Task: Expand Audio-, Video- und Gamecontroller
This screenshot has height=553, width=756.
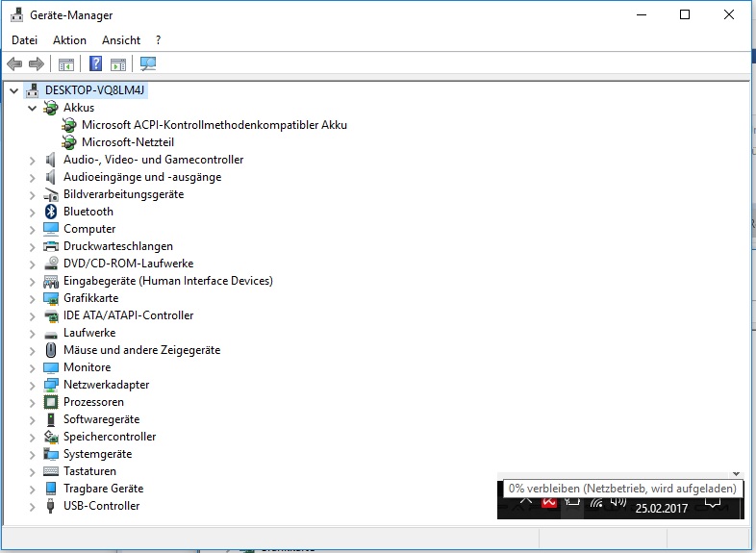Action: [33, 160]
